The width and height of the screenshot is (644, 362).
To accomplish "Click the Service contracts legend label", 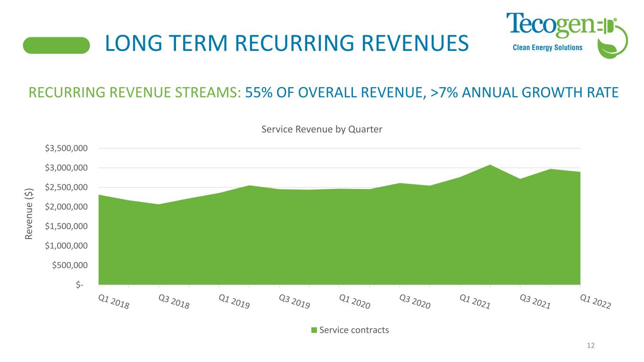I will [x=354, y=330].
